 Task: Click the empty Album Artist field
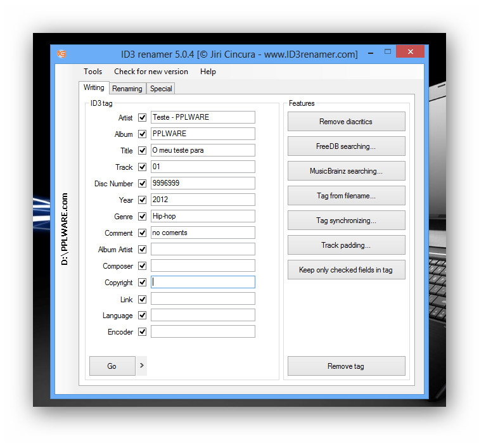[203, 250]
